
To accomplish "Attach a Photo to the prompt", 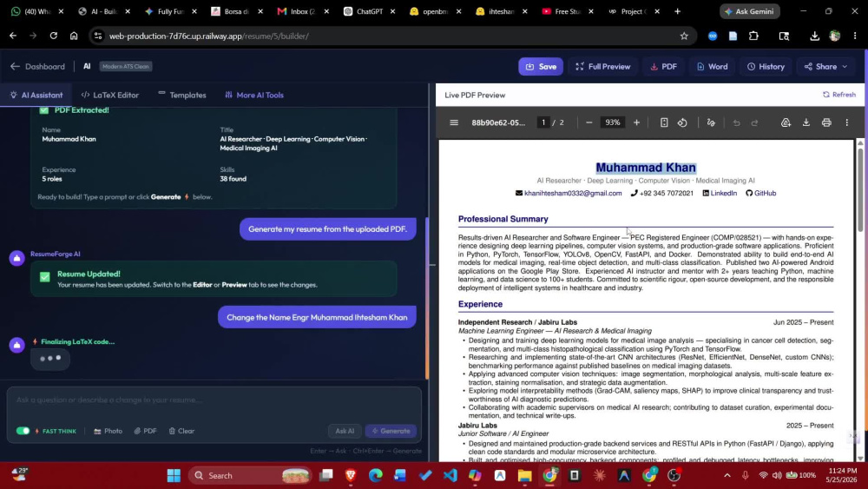I will click(x=108, y=431).
